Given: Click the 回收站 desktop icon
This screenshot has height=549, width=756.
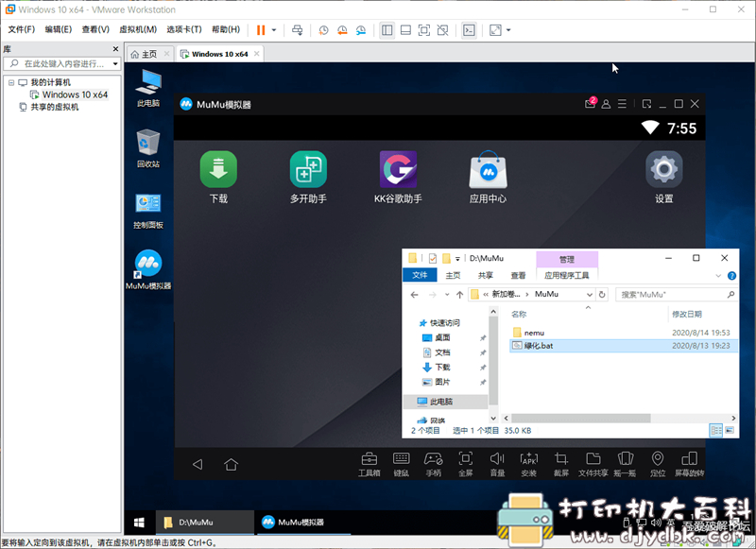Looking at the screenshot, I should pyautogui.click(x=148, y=148).
